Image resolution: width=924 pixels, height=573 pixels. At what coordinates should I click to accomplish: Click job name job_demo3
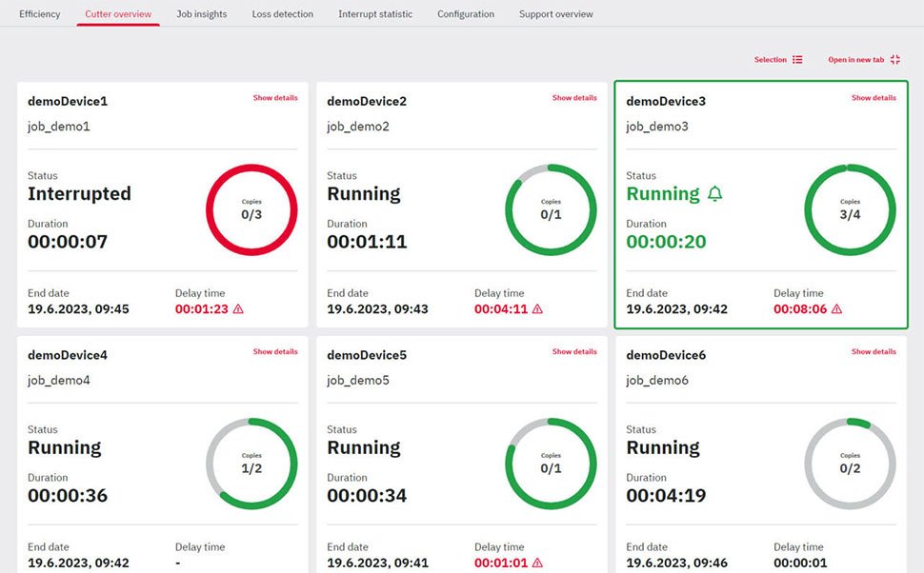pos(657,127)
